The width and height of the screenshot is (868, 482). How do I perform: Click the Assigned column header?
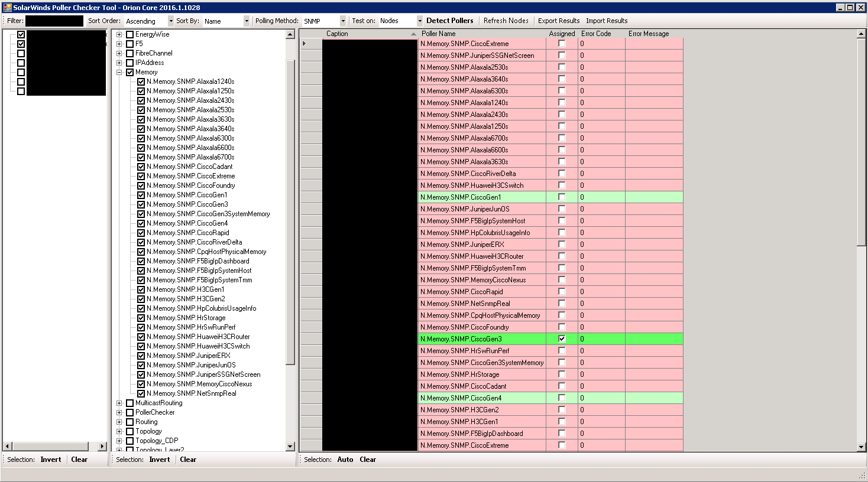(x=562, y=34)
